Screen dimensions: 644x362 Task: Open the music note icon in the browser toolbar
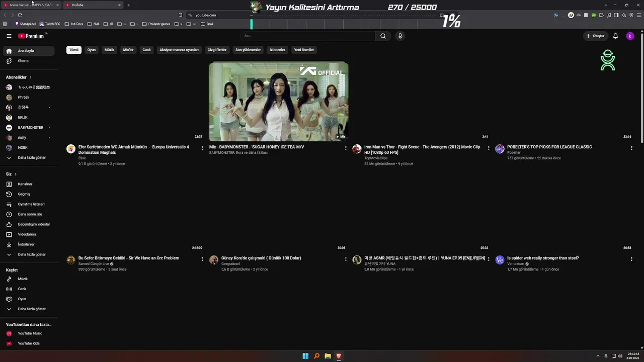click(609, 15)
